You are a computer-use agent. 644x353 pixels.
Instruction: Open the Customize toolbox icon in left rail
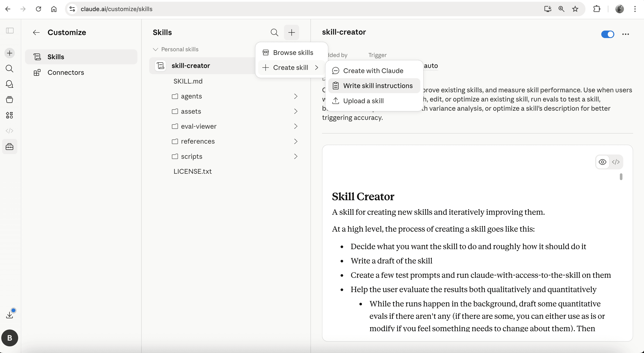pos(9,147)
